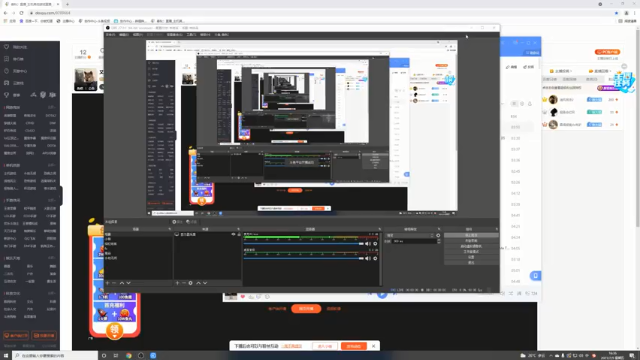Open source properties gear in Sources dock
Image resolution: width=640 pixels, height=360 pixels.
tap(190, 283)
